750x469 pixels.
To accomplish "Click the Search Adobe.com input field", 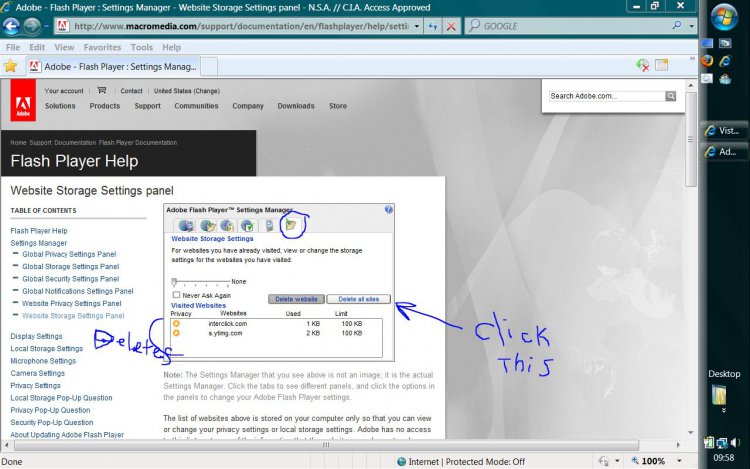I will point(607,96).
